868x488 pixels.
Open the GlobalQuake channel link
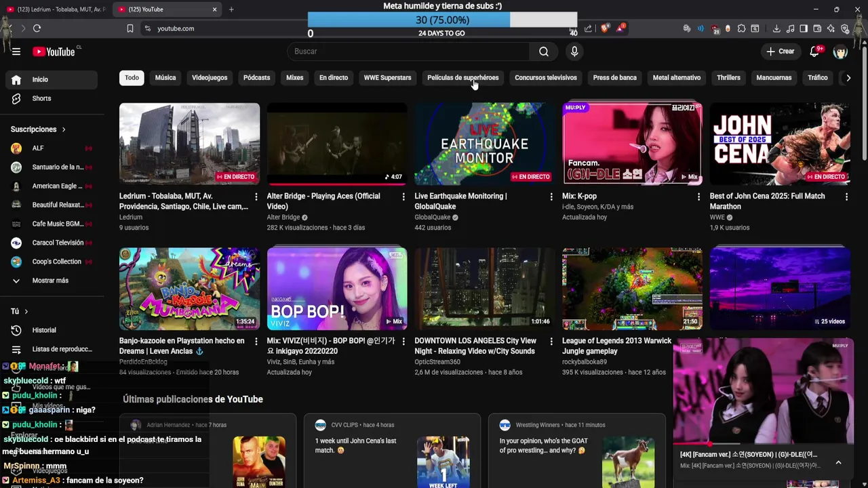[x=433, y=218]
